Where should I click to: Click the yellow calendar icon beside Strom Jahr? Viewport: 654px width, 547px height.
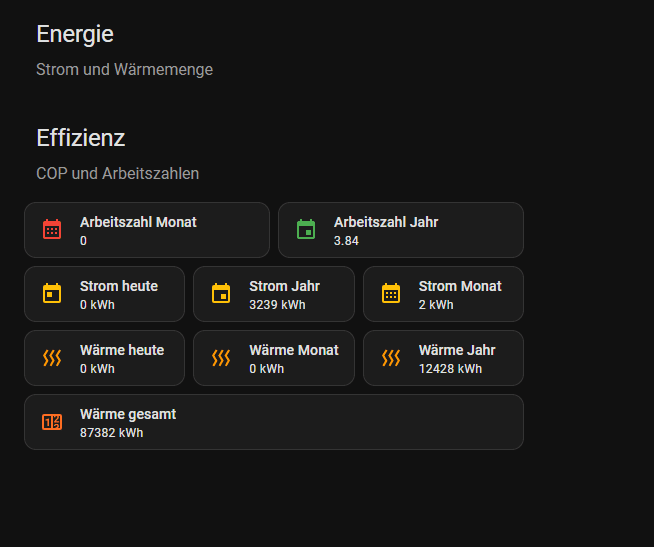[x=221, y=293]
